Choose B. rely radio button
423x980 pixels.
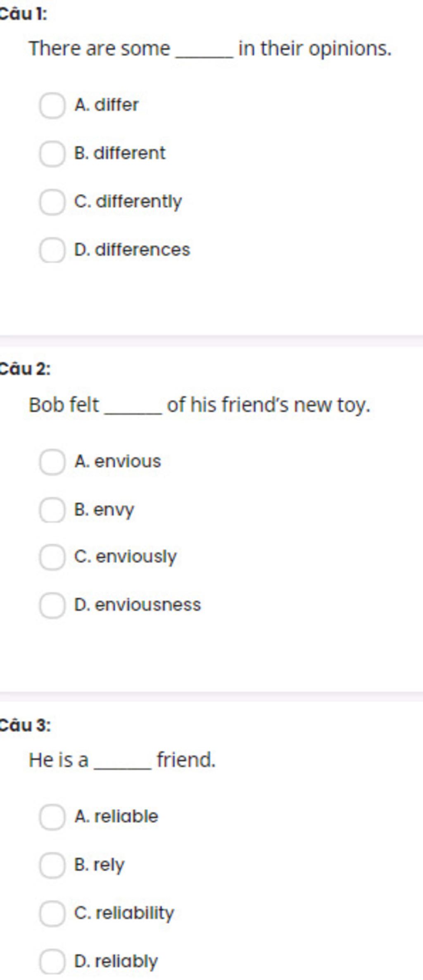pos(52,865)
